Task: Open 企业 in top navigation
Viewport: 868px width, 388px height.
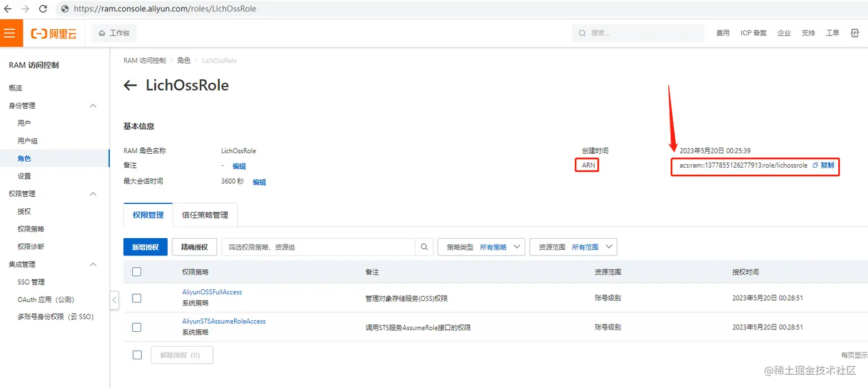Action: (x=784, y=33)
